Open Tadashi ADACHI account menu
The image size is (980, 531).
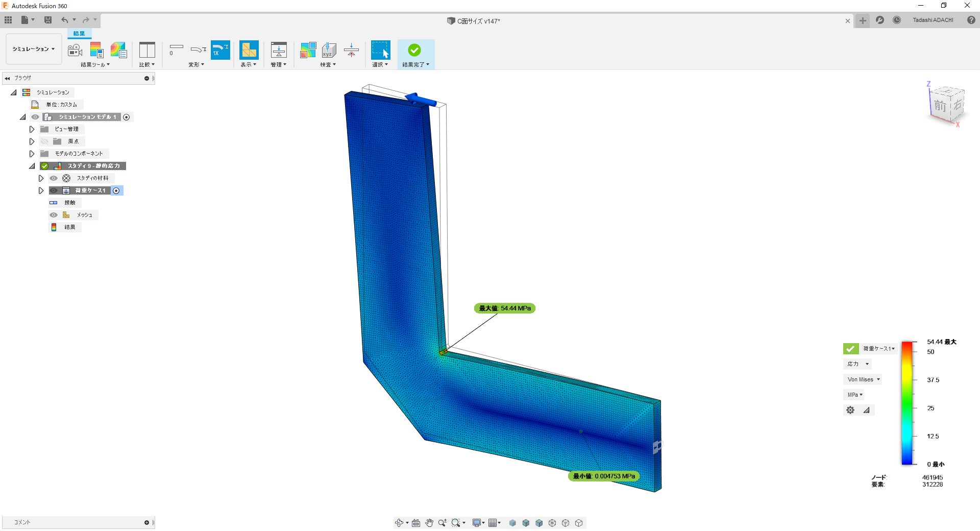tap(933, 20)
